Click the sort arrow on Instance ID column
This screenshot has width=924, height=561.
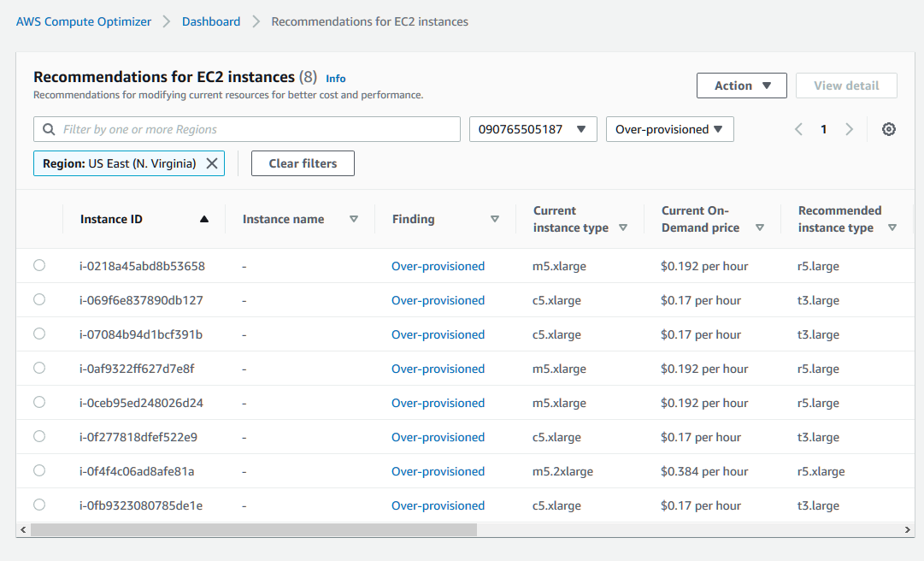(203, 218)
